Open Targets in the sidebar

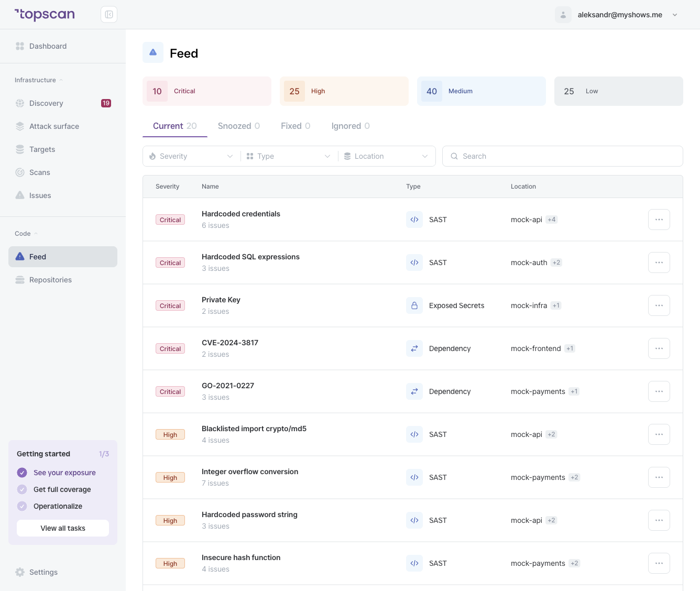pos(63,149)
